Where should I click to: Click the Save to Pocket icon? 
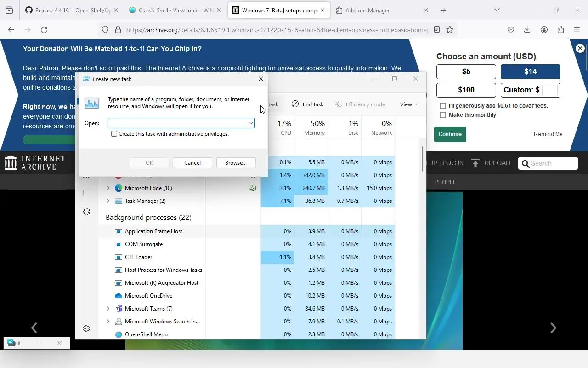511,29
